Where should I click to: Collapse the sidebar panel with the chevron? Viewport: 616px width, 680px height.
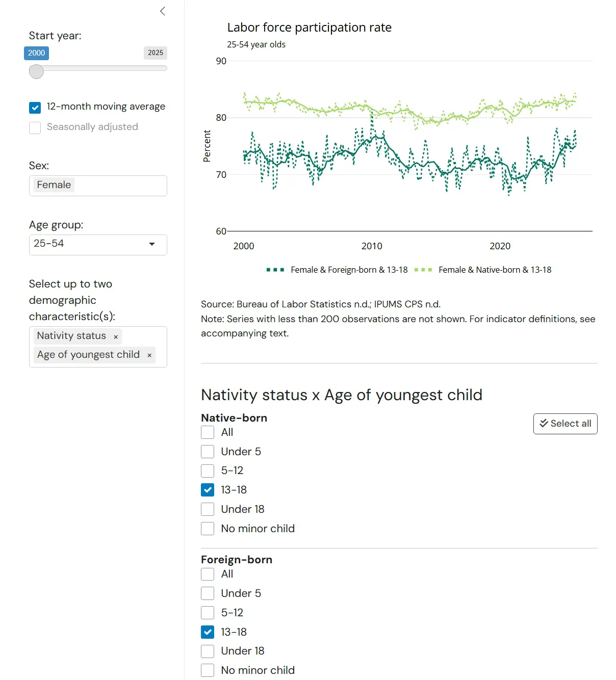pos(162,11)
